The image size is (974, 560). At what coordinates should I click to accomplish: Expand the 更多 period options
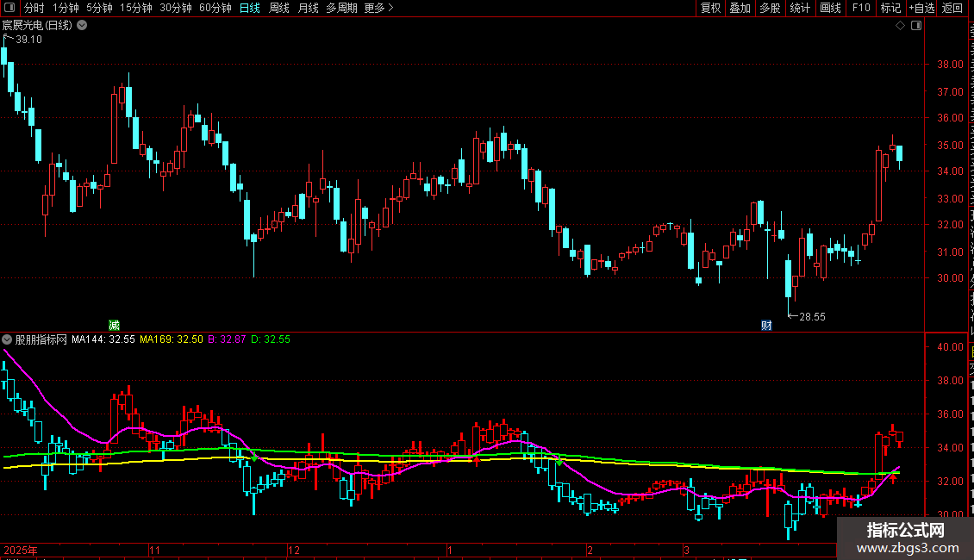378,8
